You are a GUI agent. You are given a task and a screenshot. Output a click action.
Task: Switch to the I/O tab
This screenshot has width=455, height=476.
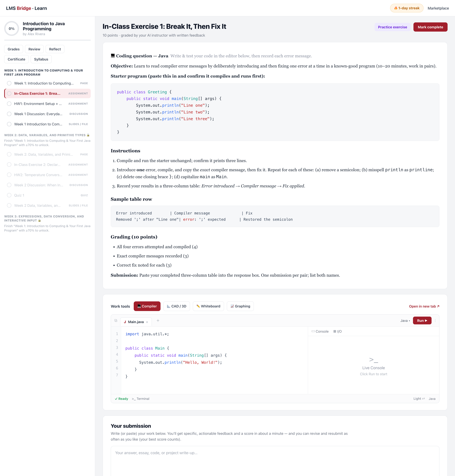[x=337, y=331]
